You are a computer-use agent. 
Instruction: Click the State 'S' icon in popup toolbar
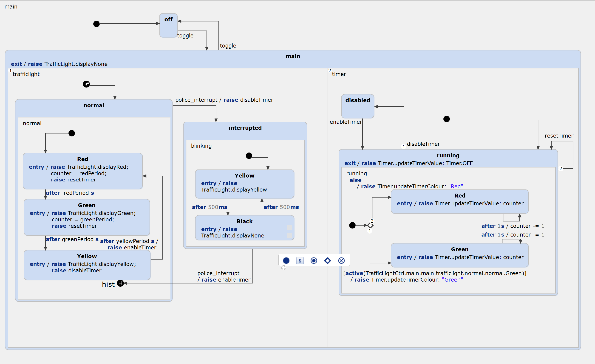(x=300, y=261)
